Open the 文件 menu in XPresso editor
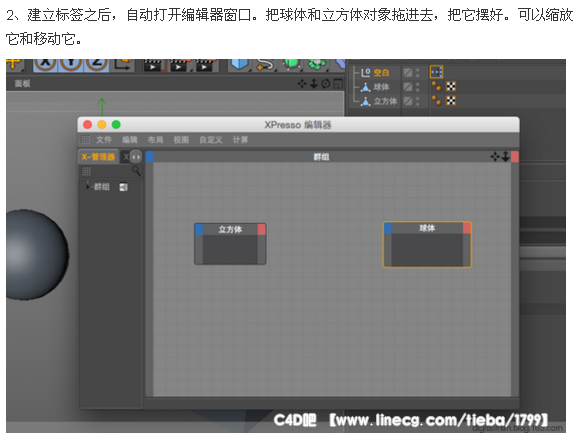574x437 pixels. [x=104, y=139]
